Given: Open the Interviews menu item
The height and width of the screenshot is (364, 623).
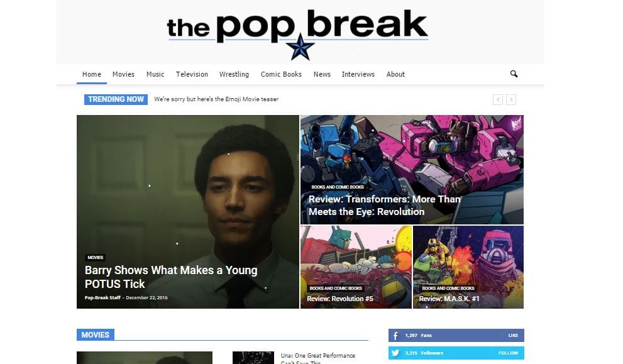Looking at the screenshot, I should tap(358, 74).
